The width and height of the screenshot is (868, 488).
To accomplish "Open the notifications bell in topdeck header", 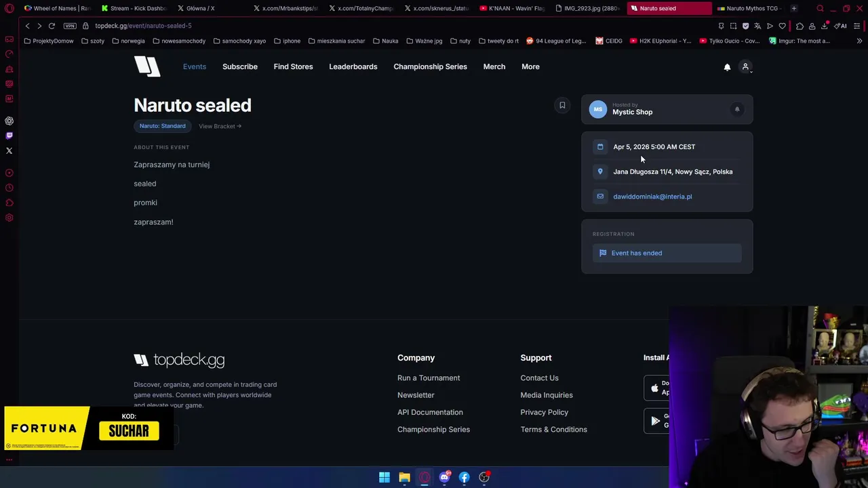I will pos(727,67).
